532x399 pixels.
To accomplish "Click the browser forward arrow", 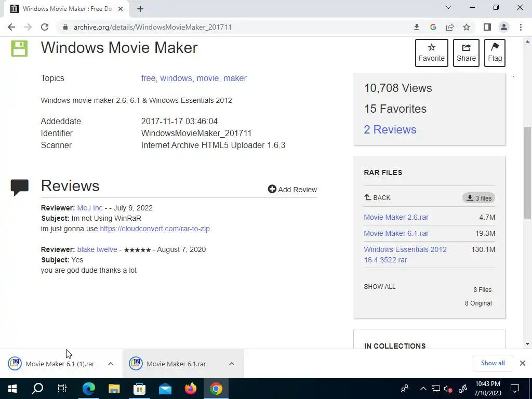I will click(28, 27).
